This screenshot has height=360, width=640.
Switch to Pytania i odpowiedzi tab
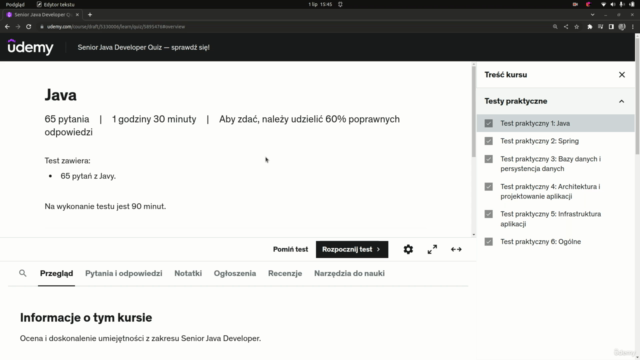pos(124,273)
